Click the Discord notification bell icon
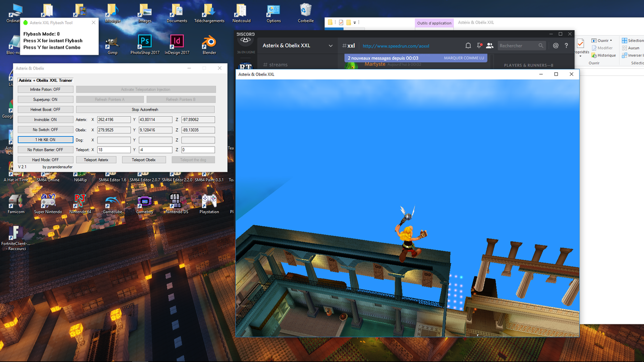The width and height of the screenshot is (644, 362). pos(468,46)
